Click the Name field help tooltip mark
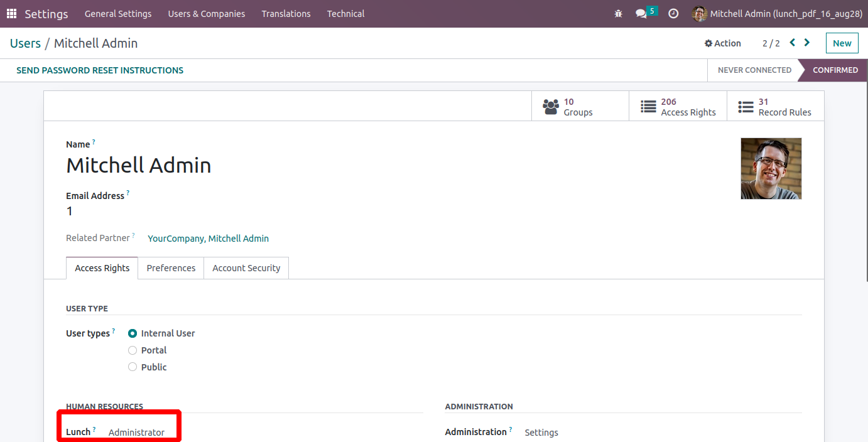 (x=94, y=142)
